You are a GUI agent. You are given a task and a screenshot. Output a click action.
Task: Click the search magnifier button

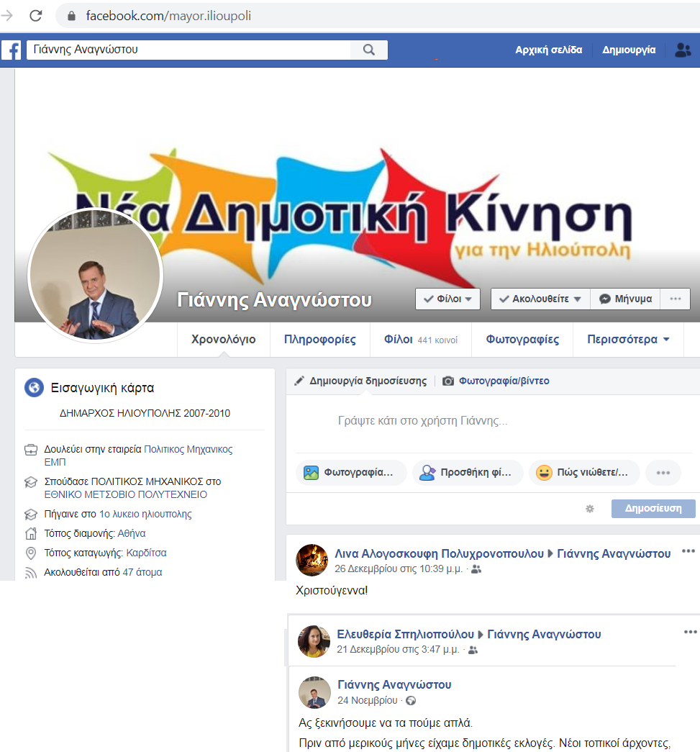[x=368, y=50]
